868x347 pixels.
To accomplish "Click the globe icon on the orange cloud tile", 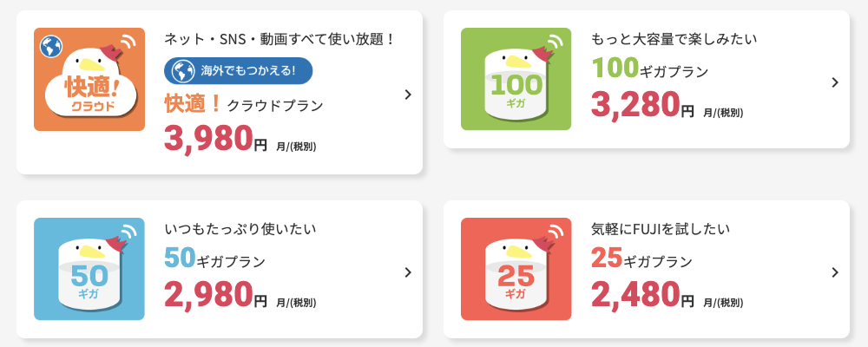I will click(x=51, y=47).
